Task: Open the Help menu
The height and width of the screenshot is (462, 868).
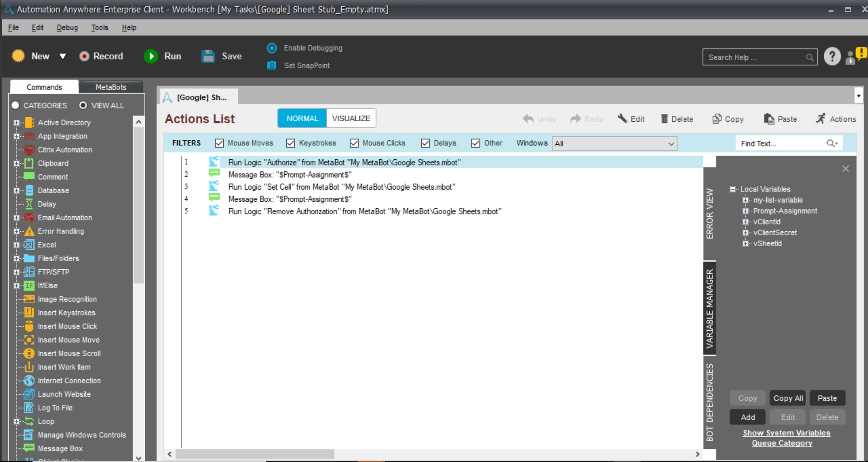Action: (129, 28)
